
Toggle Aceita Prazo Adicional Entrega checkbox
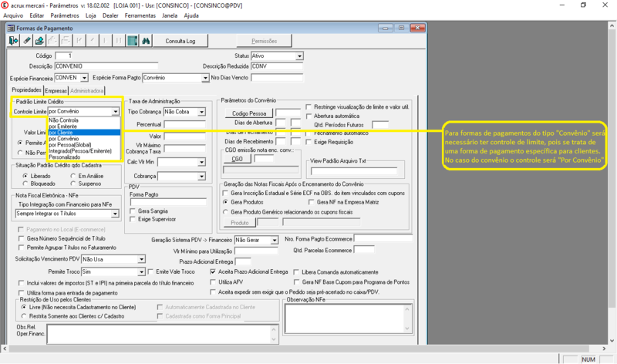pyautogui.click(x=214, y=272)
